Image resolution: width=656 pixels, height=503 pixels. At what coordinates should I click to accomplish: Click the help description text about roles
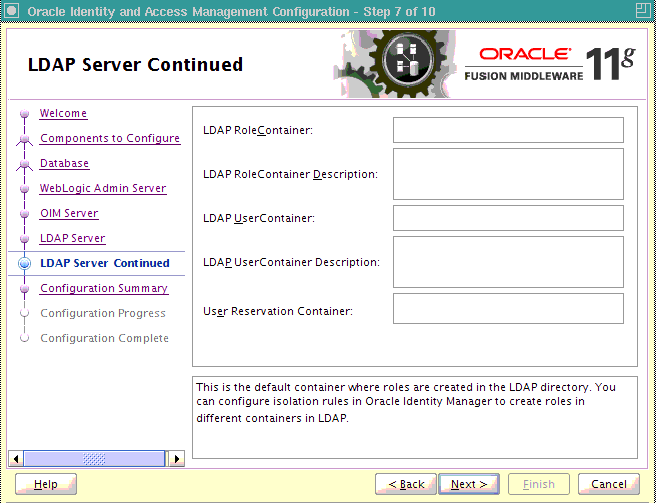pos(405,402)
